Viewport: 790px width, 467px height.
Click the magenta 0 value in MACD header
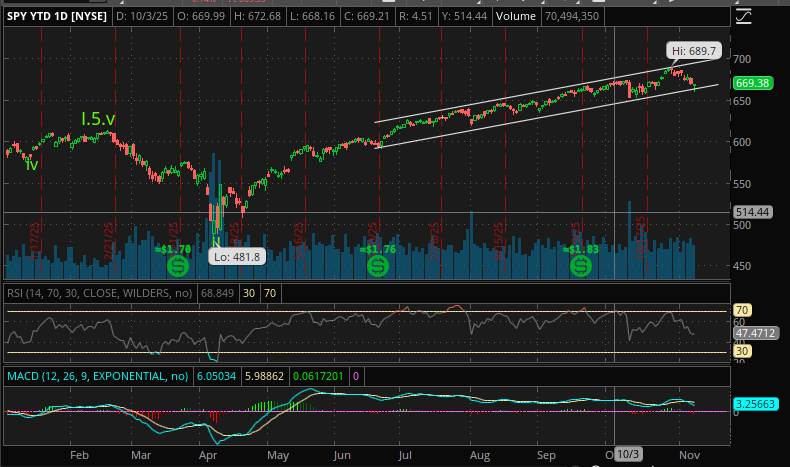(355, 375)
